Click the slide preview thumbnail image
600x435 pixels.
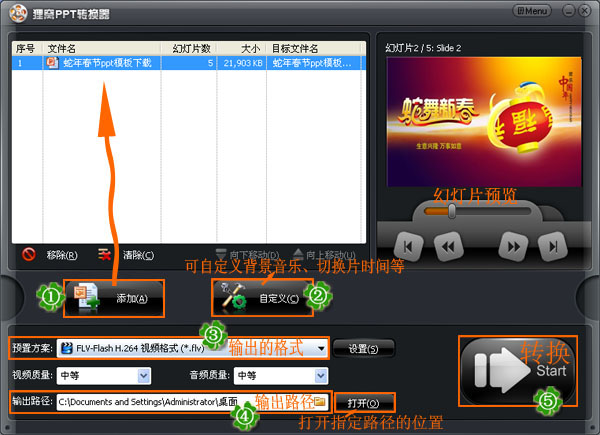point(484,122)
